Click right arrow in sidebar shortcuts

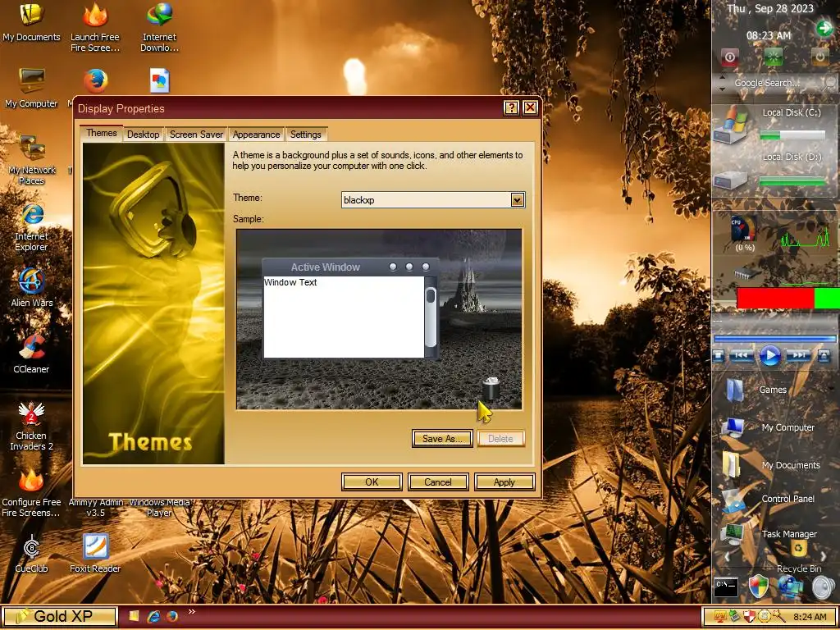[x=824, y=557]
